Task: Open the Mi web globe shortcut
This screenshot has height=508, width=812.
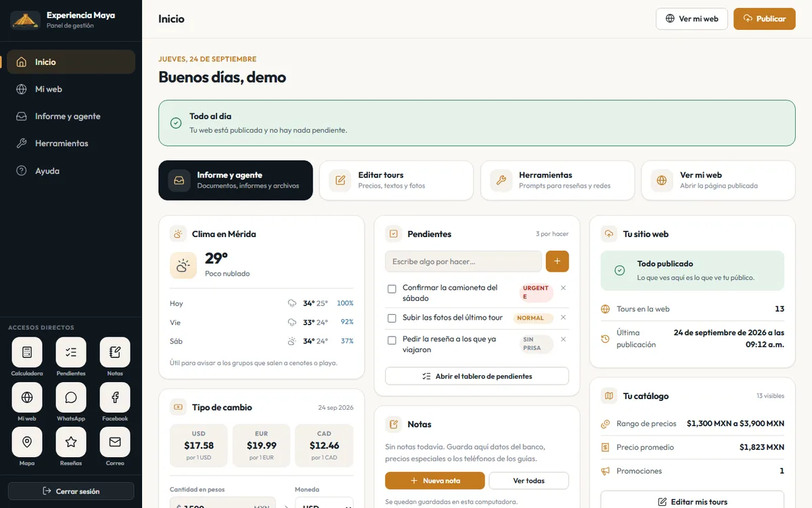Action: [x=27, y=398]
